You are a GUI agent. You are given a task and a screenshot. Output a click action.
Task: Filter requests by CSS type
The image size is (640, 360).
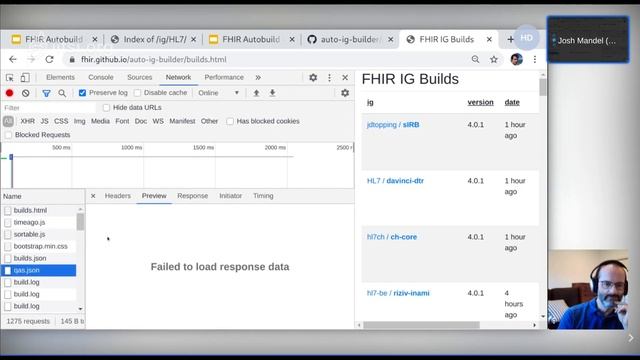pyautogui.click(x=61, y=121)
